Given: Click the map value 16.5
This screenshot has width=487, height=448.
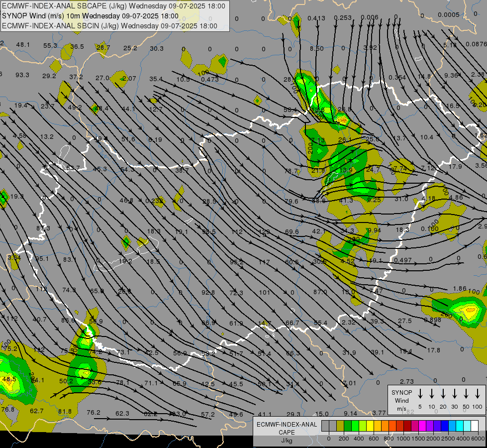Looking at the screenshot, I should (453, 106).
